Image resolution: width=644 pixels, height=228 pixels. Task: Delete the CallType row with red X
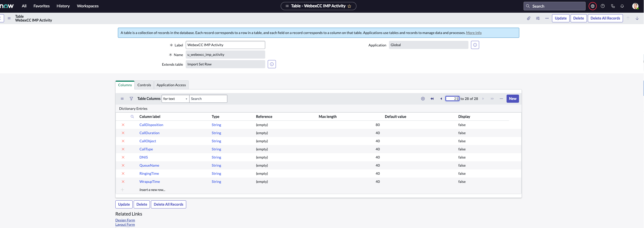click(x=123, y=149)
